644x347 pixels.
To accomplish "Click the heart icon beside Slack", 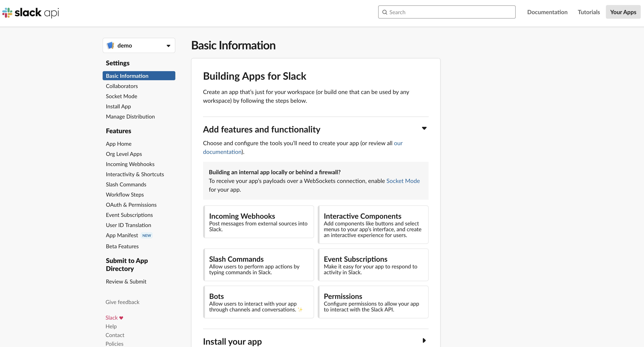I will click(121, 318).
